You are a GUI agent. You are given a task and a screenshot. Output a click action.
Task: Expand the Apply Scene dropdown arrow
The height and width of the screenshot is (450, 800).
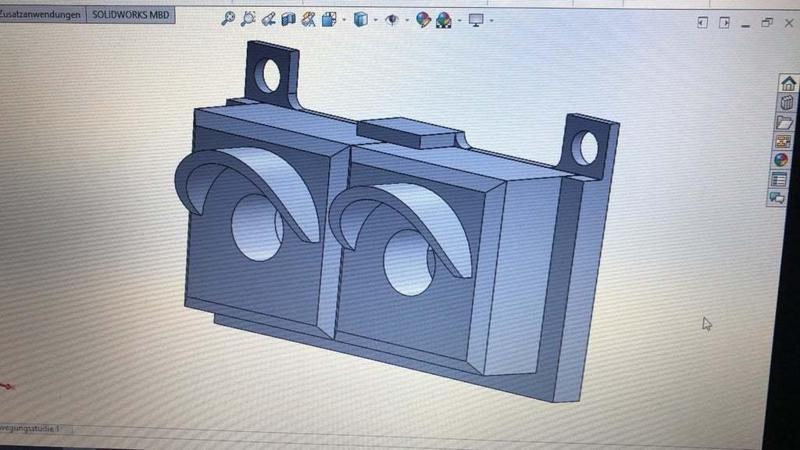[459, 20]
